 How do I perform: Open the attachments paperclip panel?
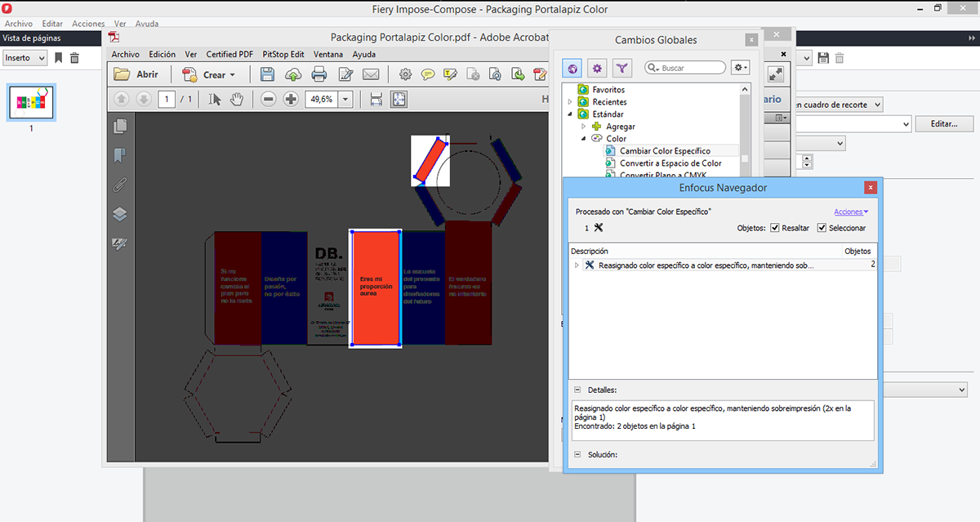(x=120, y=185)
